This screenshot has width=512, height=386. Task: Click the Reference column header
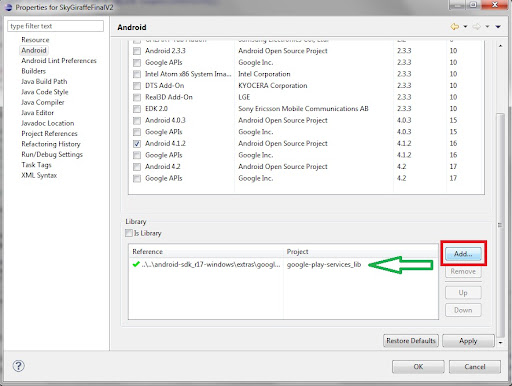pos(206,251)
